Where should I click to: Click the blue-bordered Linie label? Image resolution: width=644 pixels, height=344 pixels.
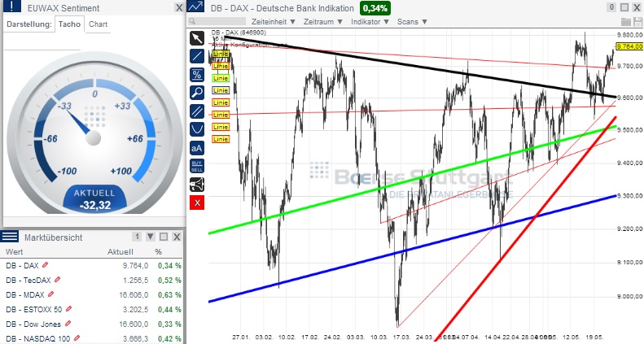(x=221, y=90)
